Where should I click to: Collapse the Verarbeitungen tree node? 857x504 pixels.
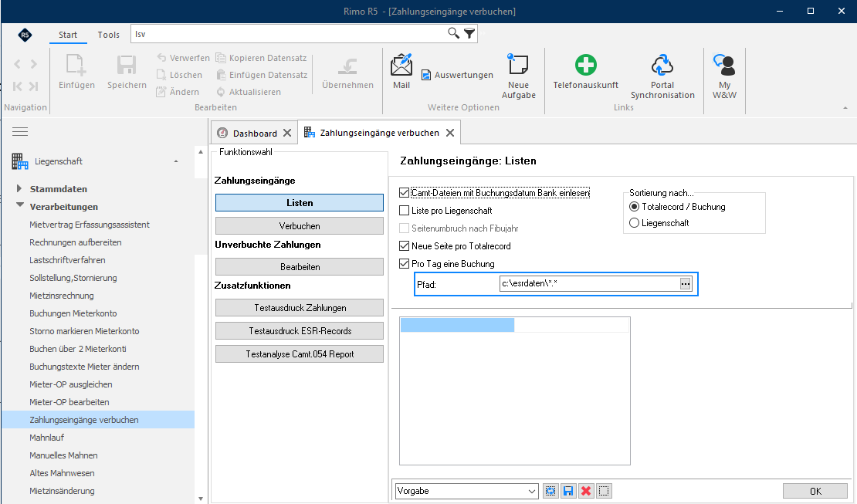(19, 205)
